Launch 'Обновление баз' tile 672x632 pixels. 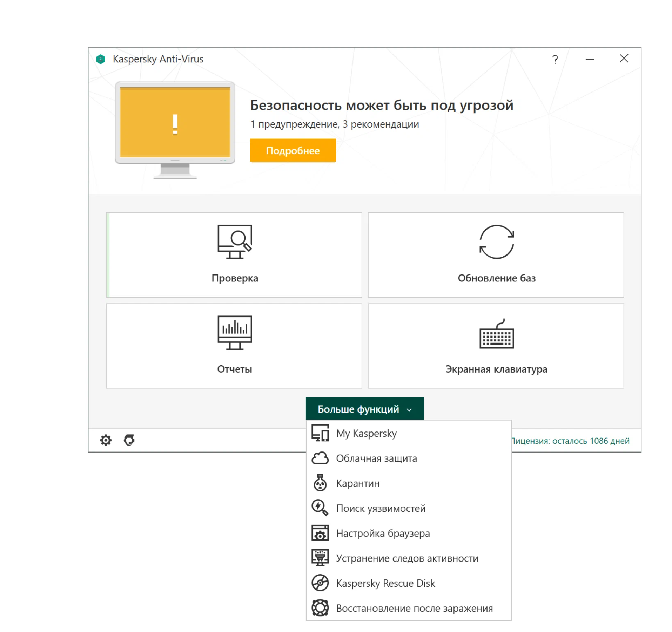tap(496, 255)
